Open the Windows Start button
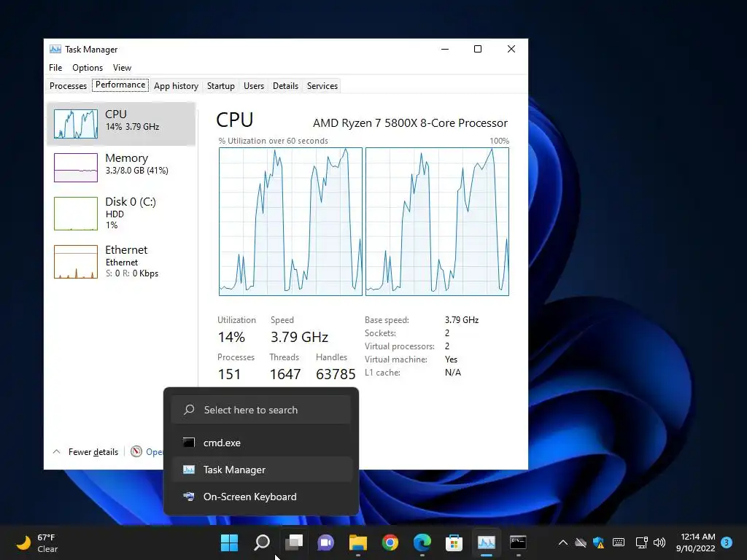 point(229,542)
